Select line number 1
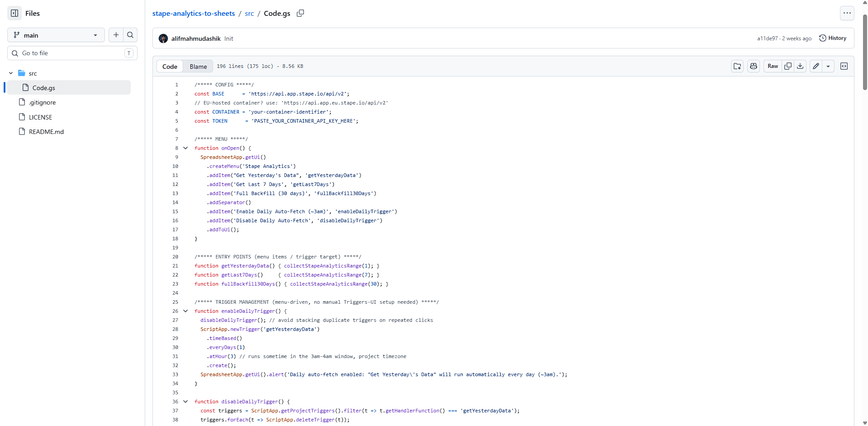The width and height of the screenshot is (868, 426). pyautogui.click(x=176, y=85)
